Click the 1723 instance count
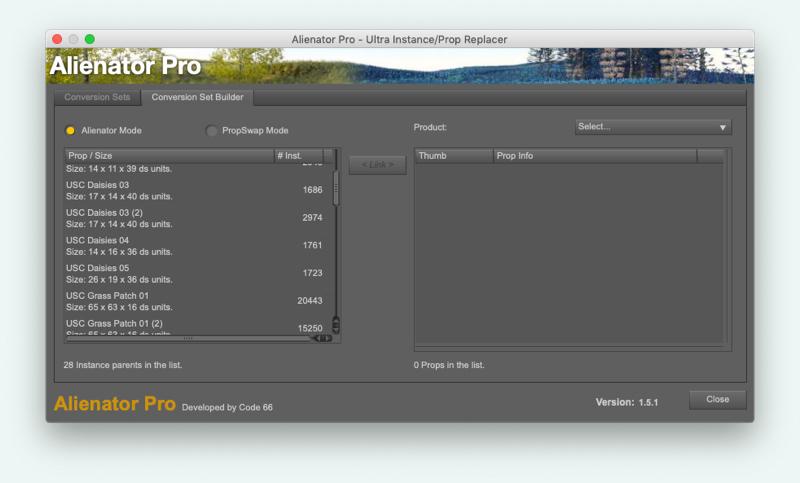The width and height of the screenshot is (800, 483). [312, 273]
